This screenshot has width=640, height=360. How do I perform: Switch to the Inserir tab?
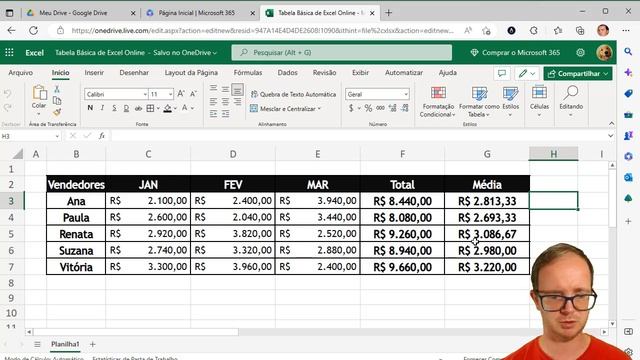(94, 73)
